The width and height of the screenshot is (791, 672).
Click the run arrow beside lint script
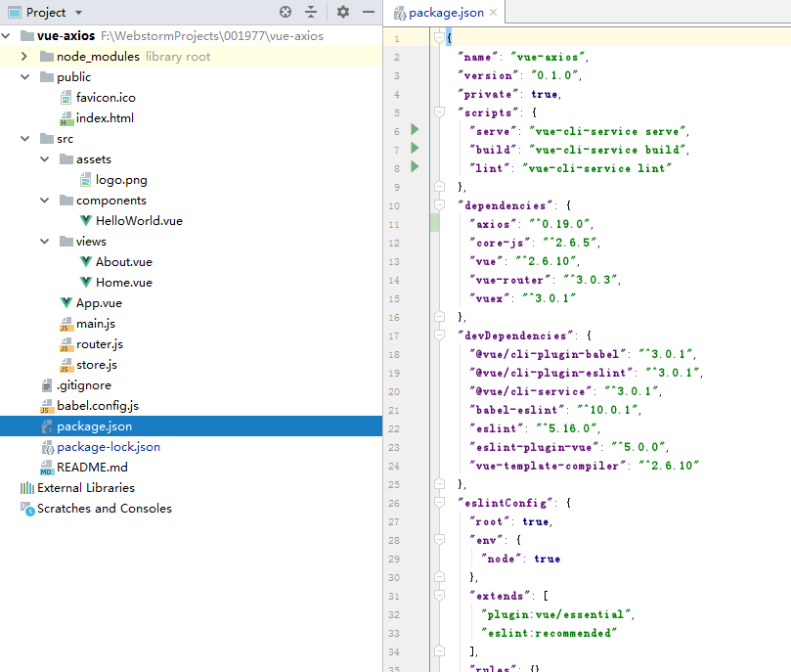pos(416,167)
